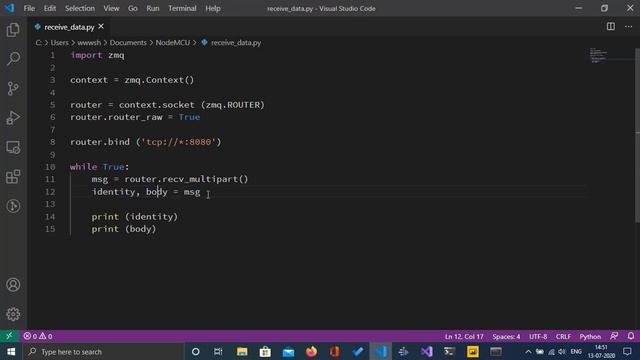
Task: Open the Selection menu
Action: click(80, 8)
